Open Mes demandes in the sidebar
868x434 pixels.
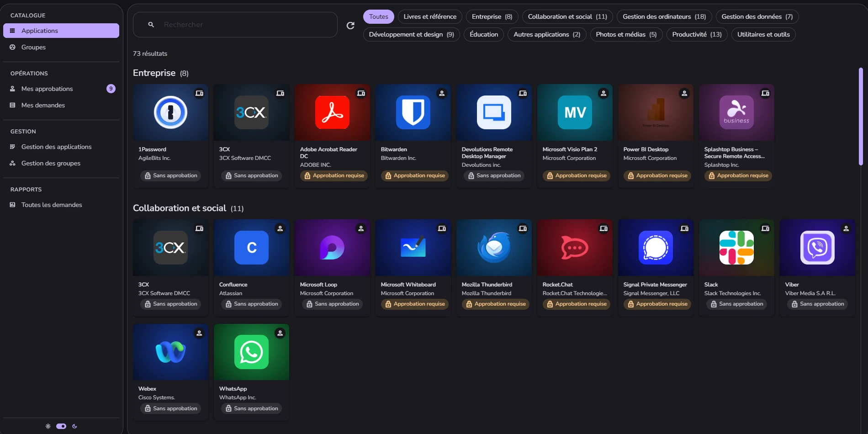click(61, 105)
